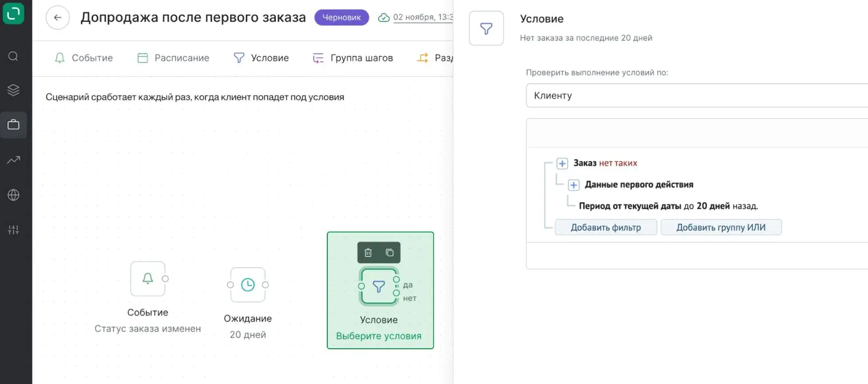Open search from the sidebar magnifier icon
Image resolution: width=868 pixels, height=384 pixels.
(x=14, y=56)
